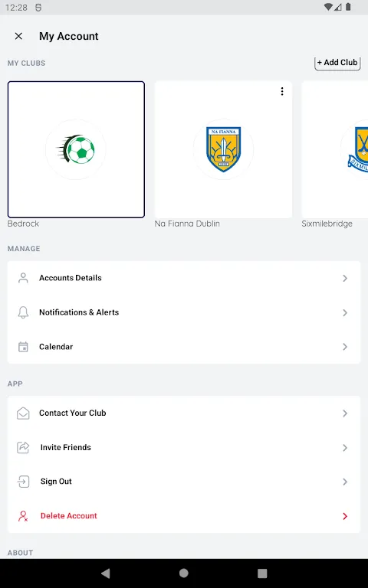
Task: Click the Accounts Details person icon
Action: pos(23,278)
